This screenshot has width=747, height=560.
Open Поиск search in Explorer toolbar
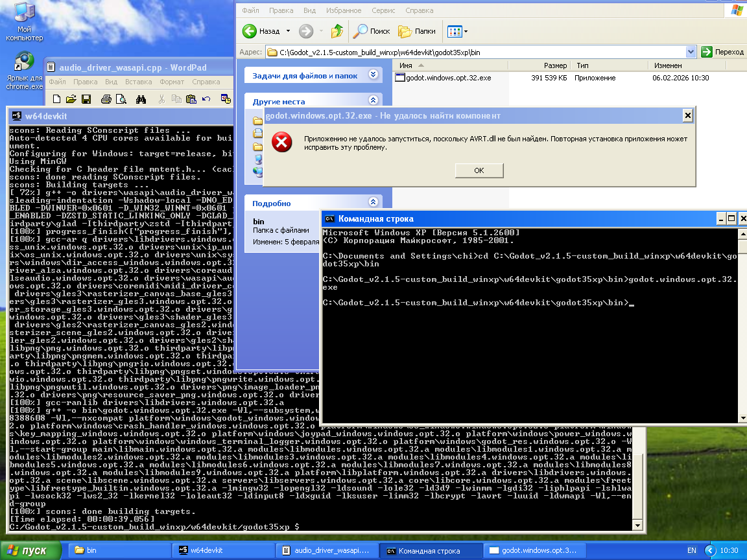pos(372,31)
